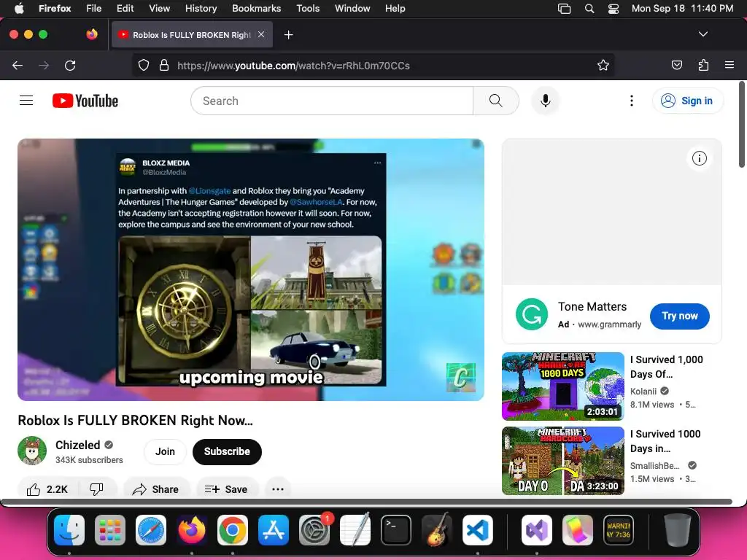Open Spotlight search in menu bar
This screenshot has height=560, width=747.
589,9
